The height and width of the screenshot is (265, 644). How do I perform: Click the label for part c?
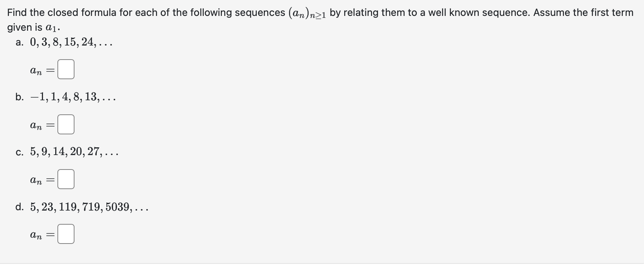19,152
